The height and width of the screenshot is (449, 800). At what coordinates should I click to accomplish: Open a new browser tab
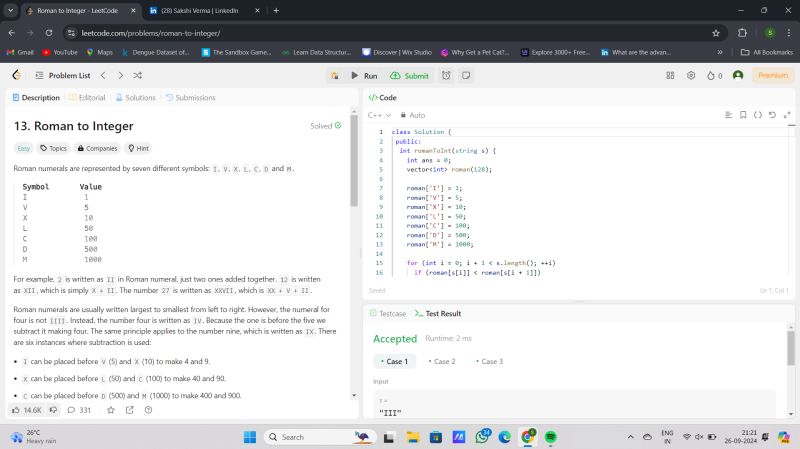pos(276,10)
